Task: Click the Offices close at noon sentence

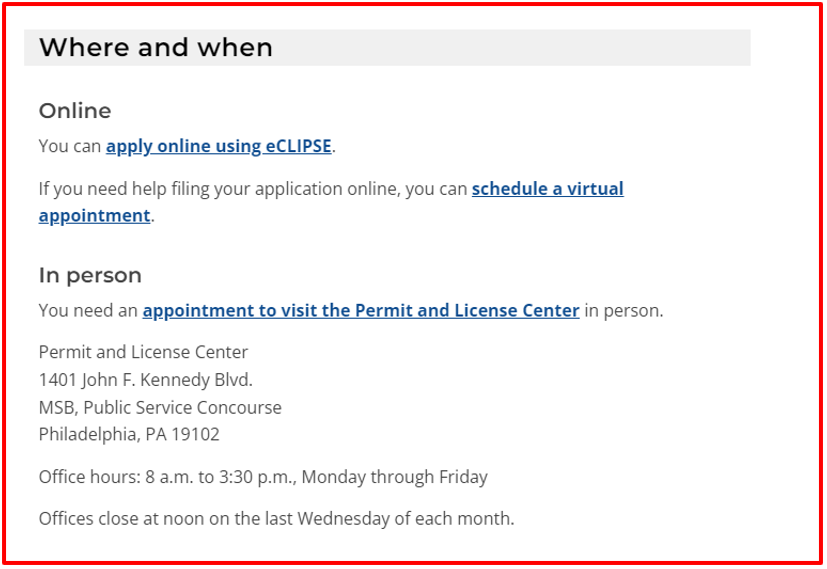Action: [x=276, y=518]
